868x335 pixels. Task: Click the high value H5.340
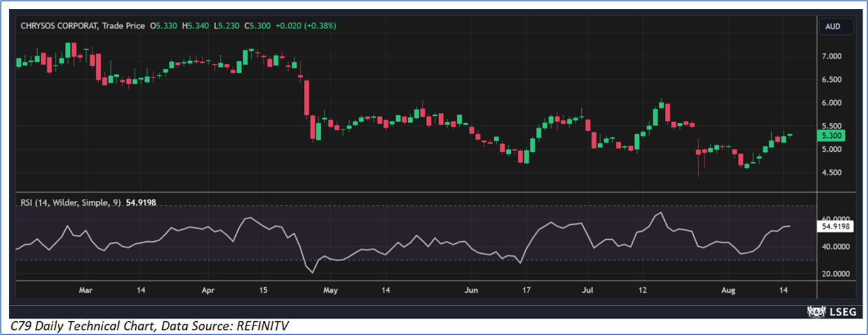tap(196, 26)
